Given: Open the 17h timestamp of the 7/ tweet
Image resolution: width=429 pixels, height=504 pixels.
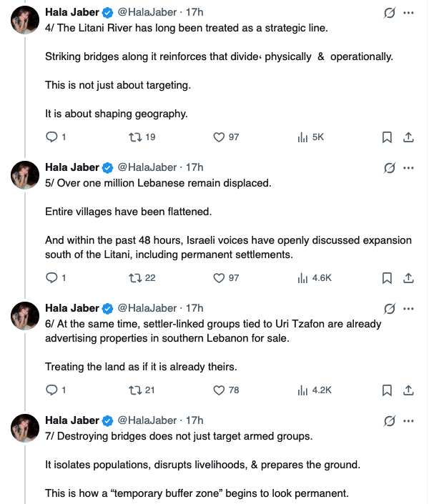Looking at the screenshot, I should [194, 420].
